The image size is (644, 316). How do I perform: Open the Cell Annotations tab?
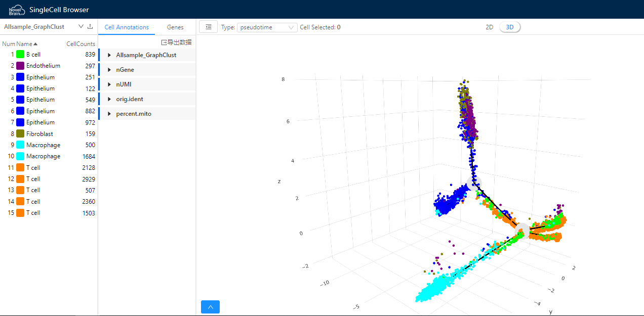point(127,27)
